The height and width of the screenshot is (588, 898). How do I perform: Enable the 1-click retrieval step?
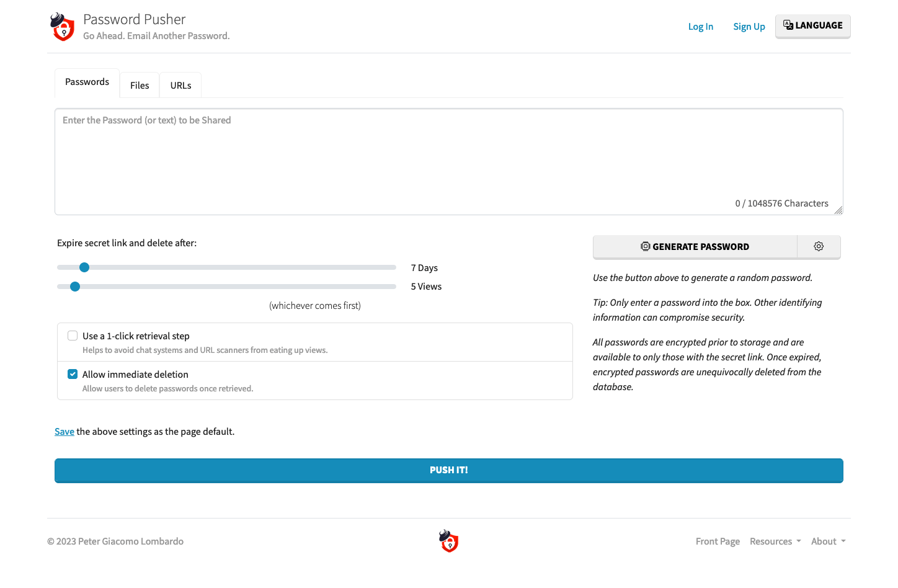click(x=73, y=335)
